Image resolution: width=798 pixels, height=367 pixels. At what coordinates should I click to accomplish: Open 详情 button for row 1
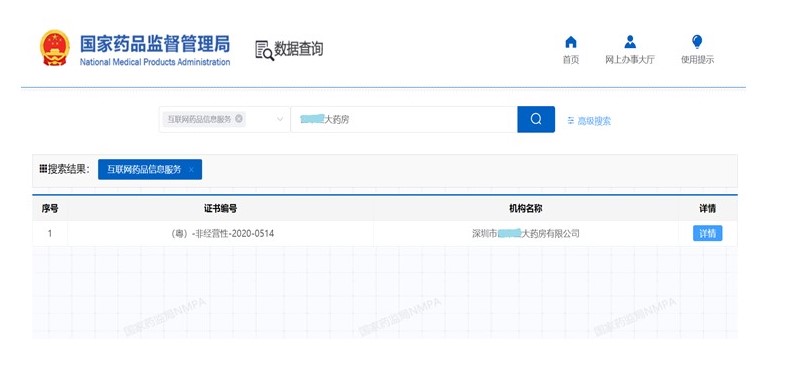point(707,234)
